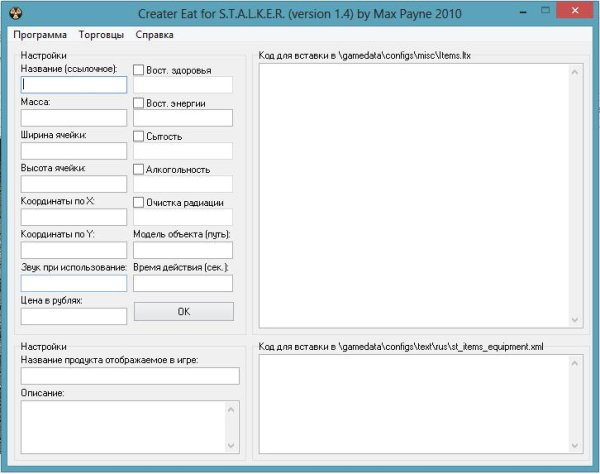Click the radiation app icon in title bar
This screenshot has width=600, height=474.
click(15, 13)
